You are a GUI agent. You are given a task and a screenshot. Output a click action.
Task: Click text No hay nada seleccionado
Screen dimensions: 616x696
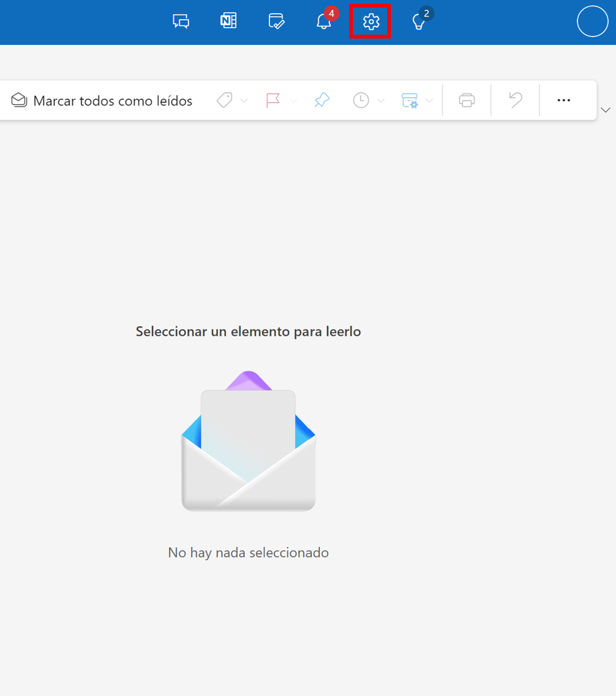[249, 553]
